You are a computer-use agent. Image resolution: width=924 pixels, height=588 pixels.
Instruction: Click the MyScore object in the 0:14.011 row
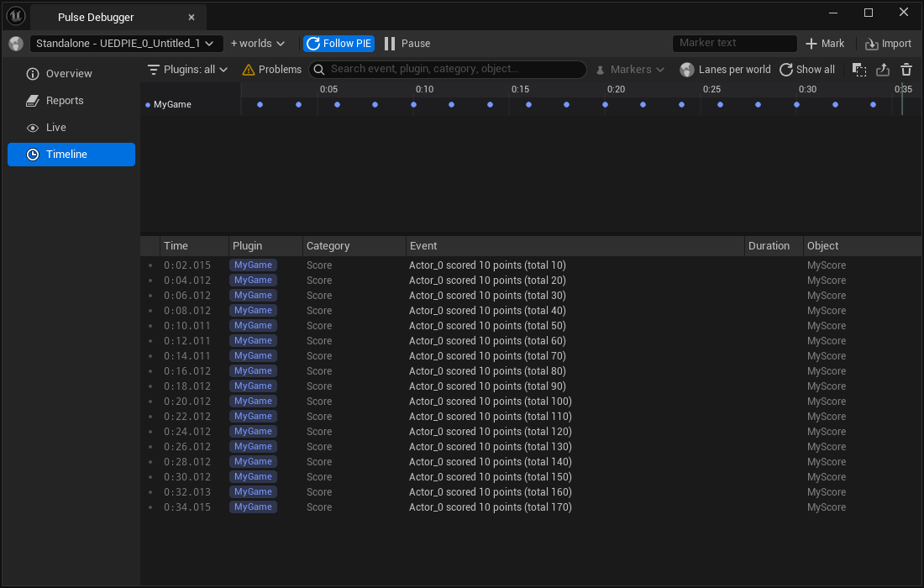coord(827,356)
